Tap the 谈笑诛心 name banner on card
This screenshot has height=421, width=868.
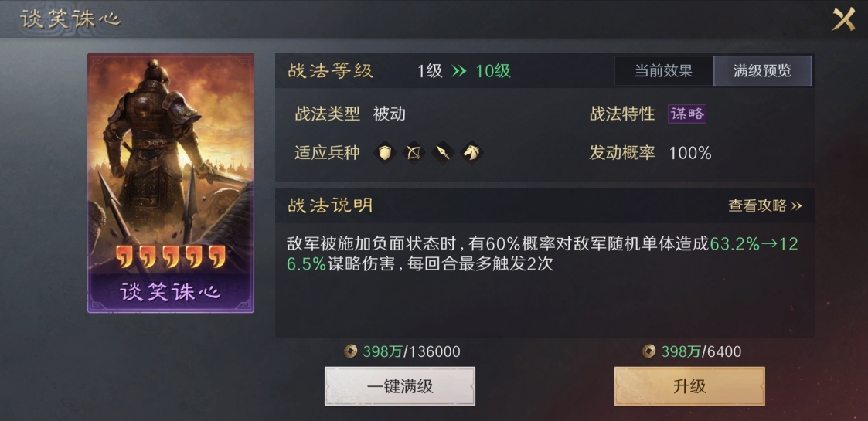pyautogui.click(x=171, y=292)
